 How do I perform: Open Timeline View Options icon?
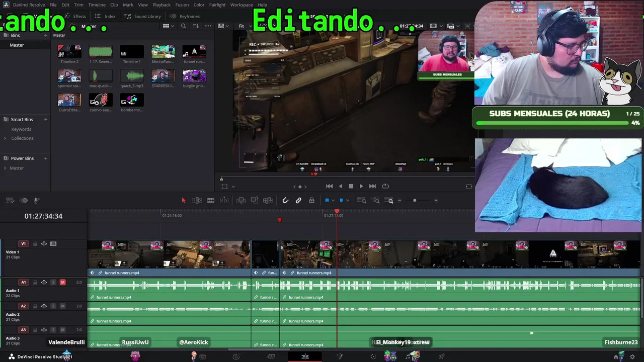[10, 201]
